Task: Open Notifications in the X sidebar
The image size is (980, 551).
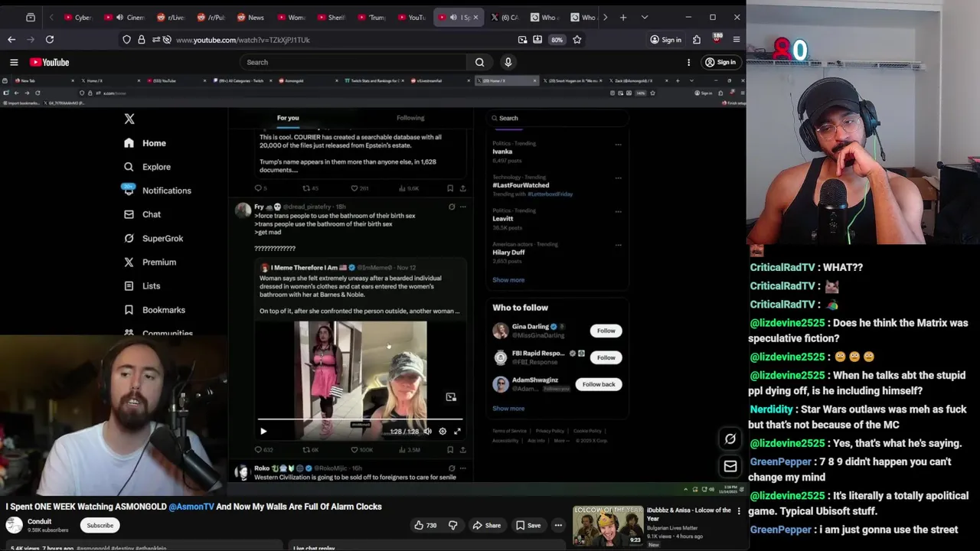Action: click(158, 191)
